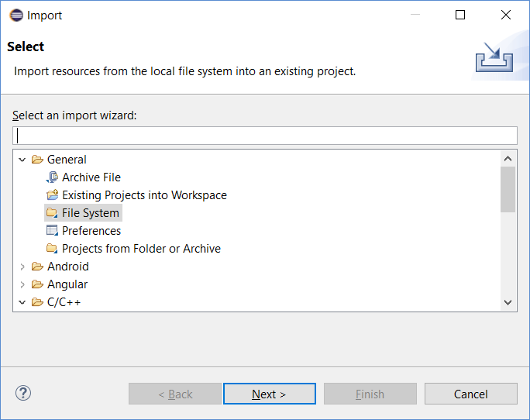Click the wizard list scrollbar thumb

point(508,189)
